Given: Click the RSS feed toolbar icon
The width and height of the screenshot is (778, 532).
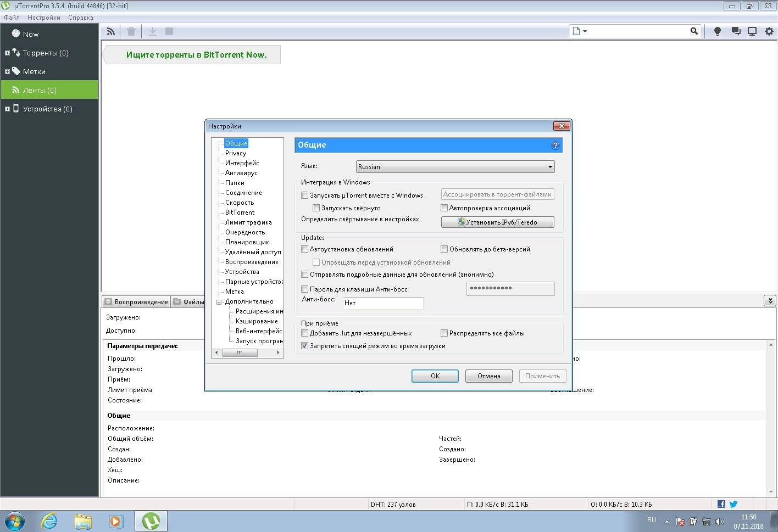Looking at the screenshot, I should click(111, 31).
